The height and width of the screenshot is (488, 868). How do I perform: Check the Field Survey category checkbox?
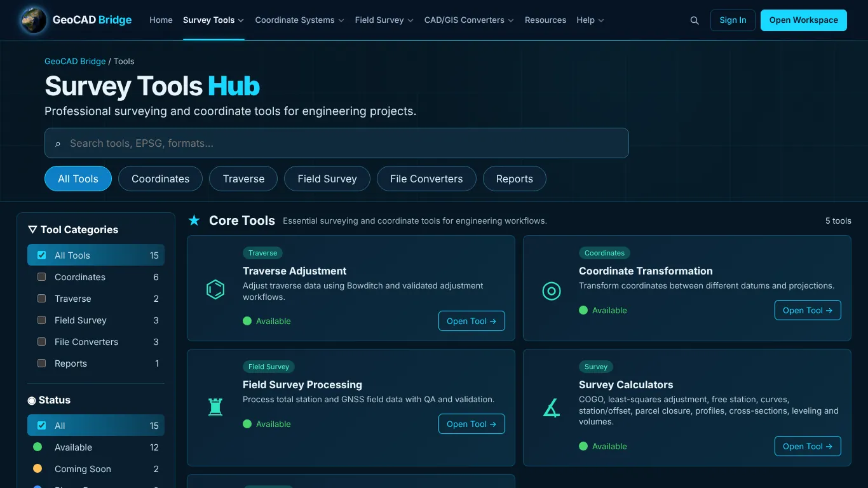coord(42,320)
